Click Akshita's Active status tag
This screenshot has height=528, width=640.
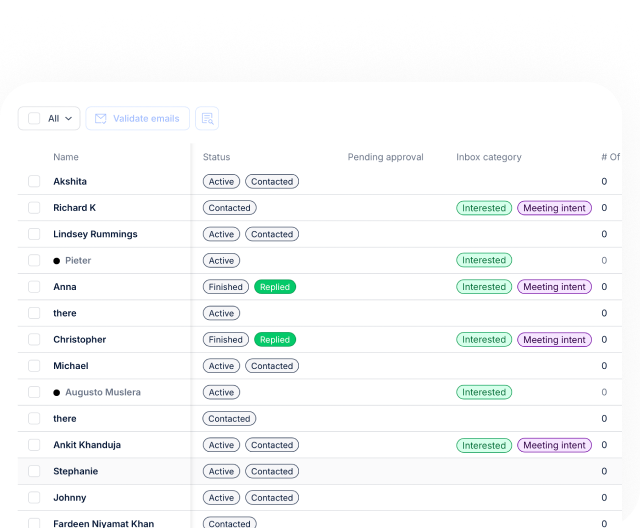coord(221,182)
